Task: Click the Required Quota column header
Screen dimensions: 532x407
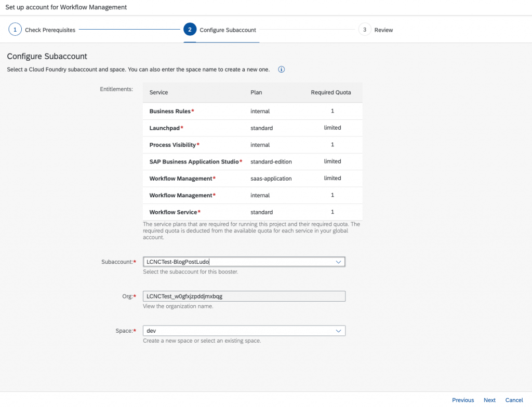Action: (331, 92)
